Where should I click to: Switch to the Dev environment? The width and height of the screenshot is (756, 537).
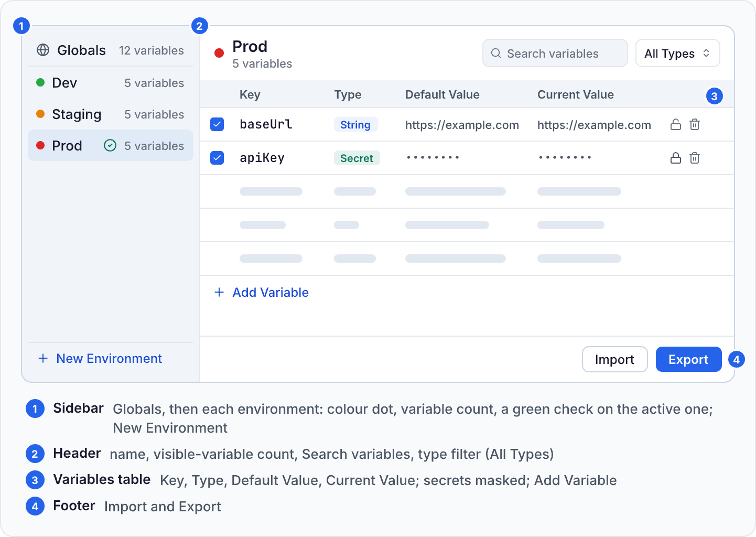pyautogui.click(x=111, y=82)
